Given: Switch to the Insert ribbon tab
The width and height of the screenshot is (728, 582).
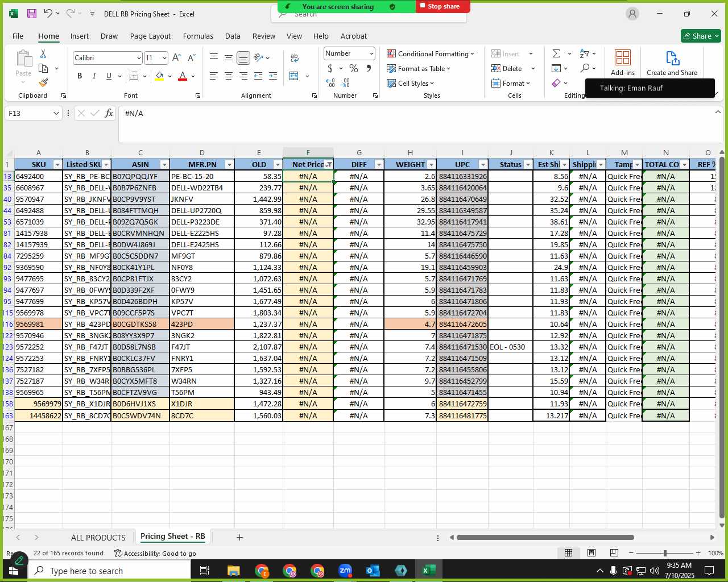Looking at the screenshot, I should tap(80, 36).
